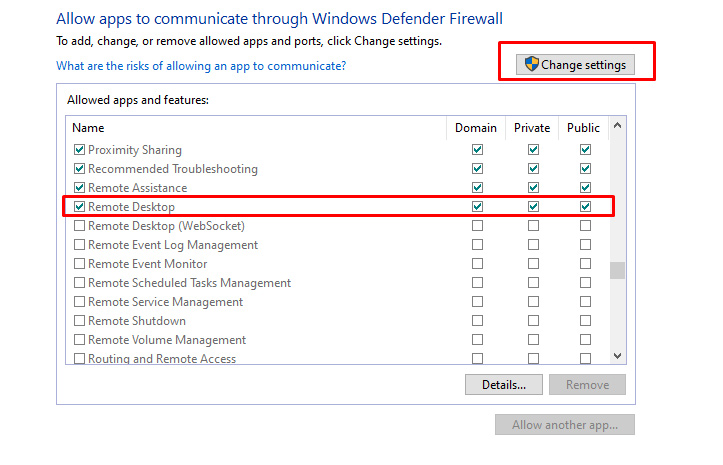Uncheck Remote Assistance Public column checkbox
The width and height of the screenshot is (723, 465).
click(585, 188)
